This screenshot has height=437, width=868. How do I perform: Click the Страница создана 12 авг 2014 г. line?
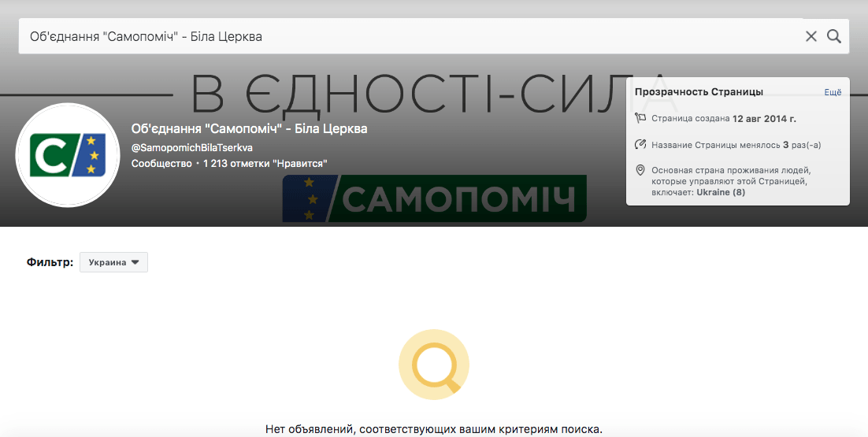pyautogui.click(x=724, y=118)
